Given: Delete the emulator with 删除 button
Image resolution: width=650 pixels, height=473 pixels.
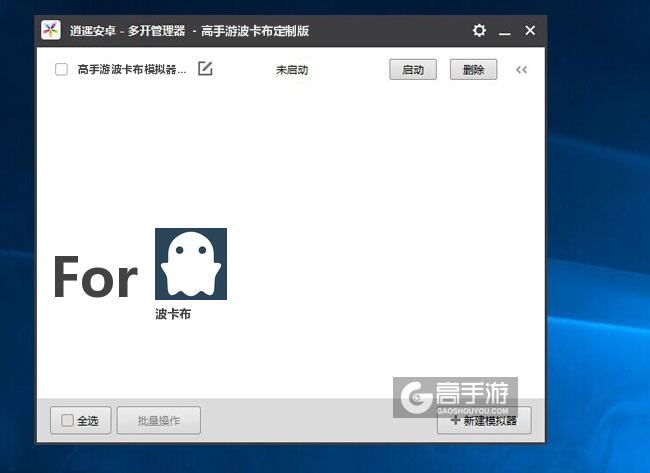Looking at the screenshot, I should (473, 70).
